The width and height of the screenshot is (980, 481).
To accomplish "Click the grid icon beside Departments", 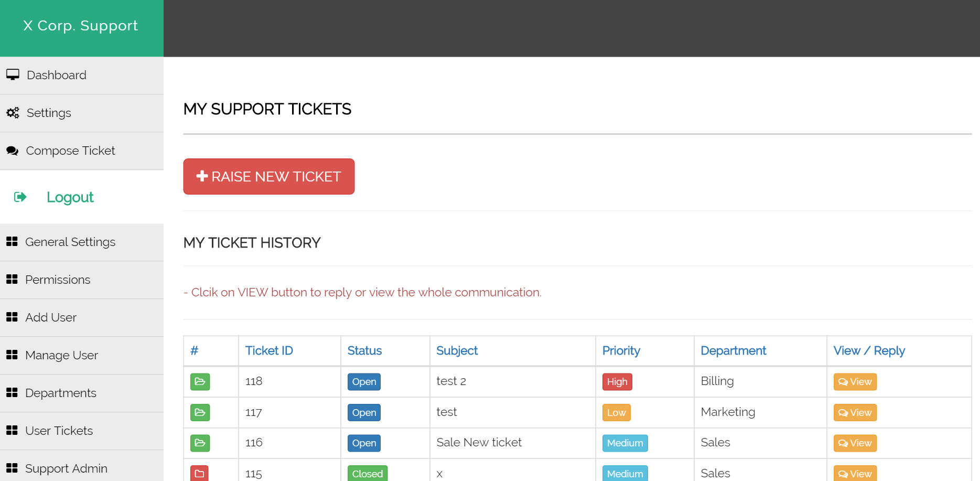I will coord(12,392).
